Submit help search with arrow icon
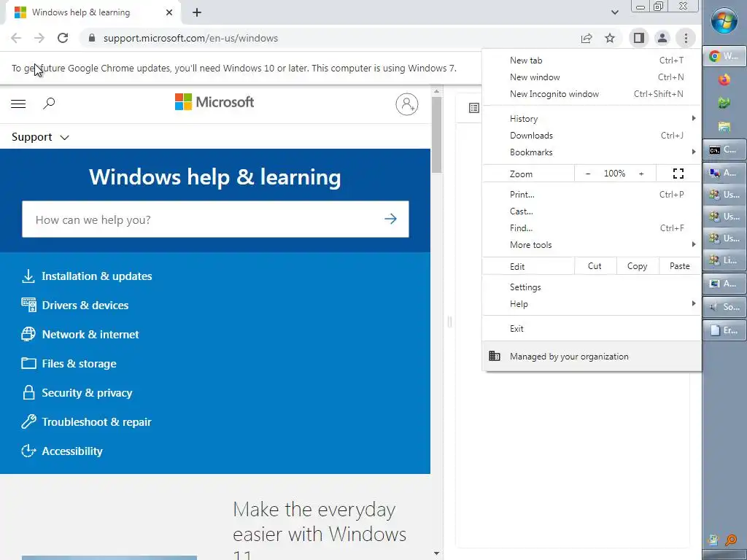This screenshot has width=747, height=560. point(391,219)
